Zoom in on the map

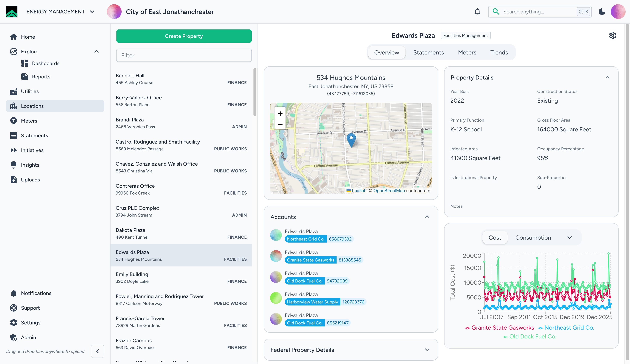coord(280,114)
